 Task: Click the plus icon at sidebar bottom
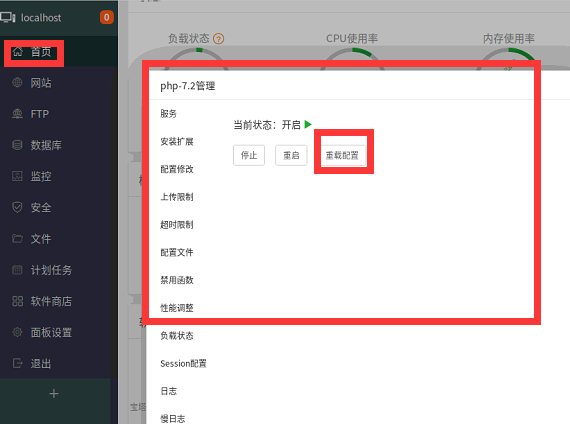(x=54, y=394)
